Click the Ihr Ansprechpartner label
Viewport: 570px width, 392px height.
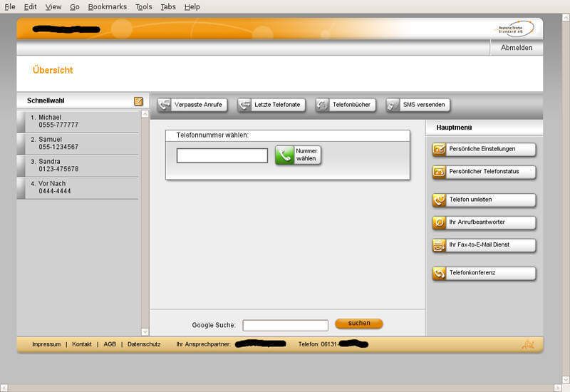(x=204, y=344)
